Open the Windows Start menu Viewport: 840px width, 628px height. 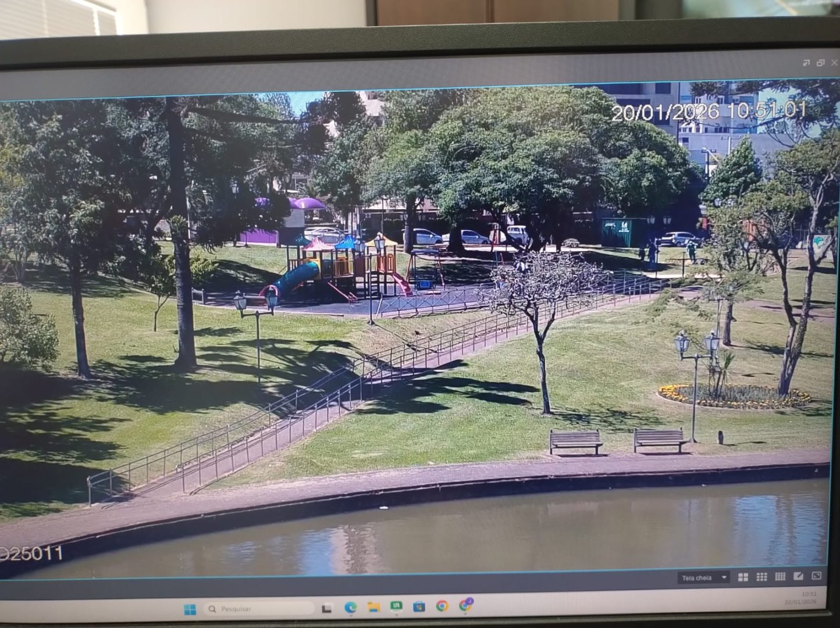[190, 609]
